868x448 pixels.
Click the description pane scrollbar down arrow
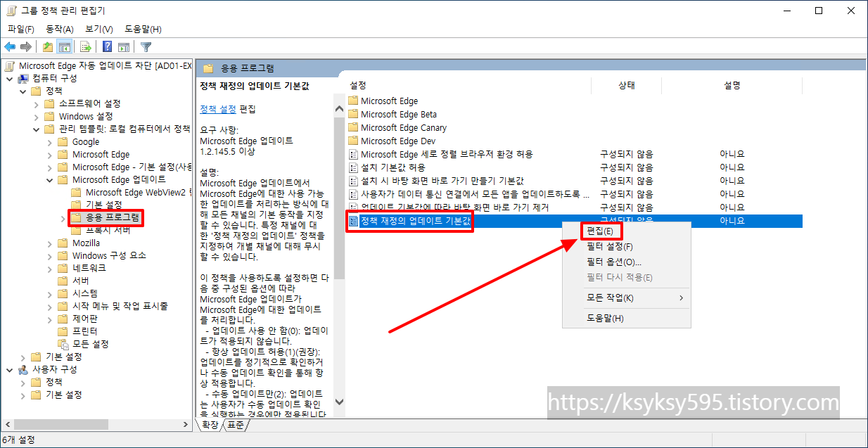[x=340, y=402]
